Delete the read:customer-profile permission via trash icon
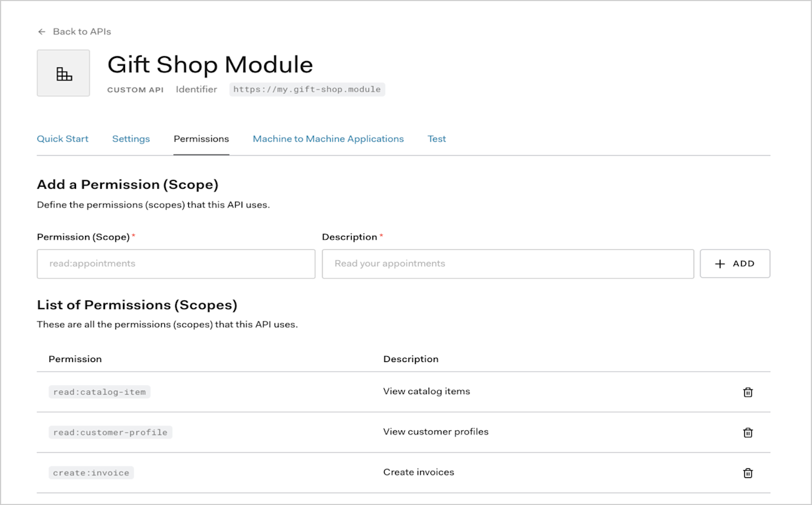 coord(748,432)
